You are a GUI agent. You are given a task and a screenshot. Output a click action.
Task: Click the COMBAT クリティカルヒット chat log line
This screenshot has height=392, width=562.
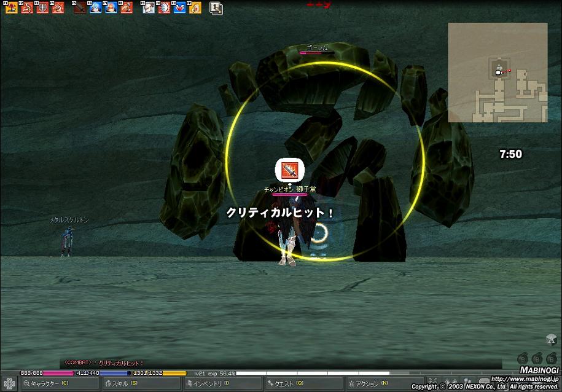(104, 363)
